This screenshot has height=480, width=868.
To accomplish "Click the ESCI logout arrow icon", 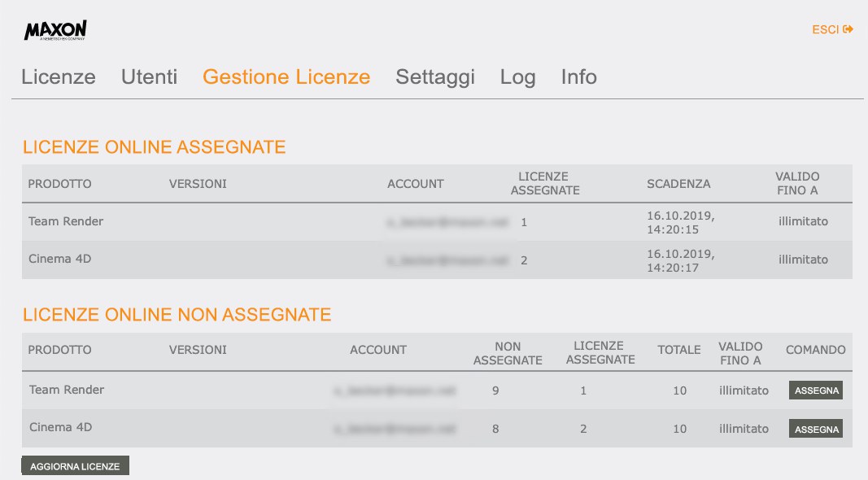I will point(848,29).
